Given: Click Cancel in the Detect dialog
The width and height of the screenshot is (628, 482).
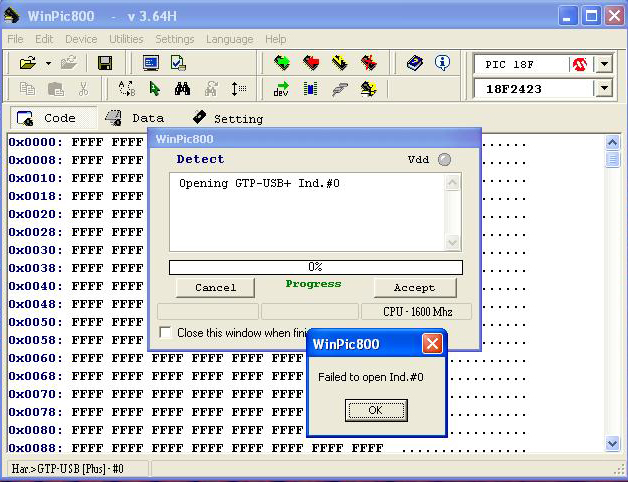Looking at the screenshot, I should point(215,287).
